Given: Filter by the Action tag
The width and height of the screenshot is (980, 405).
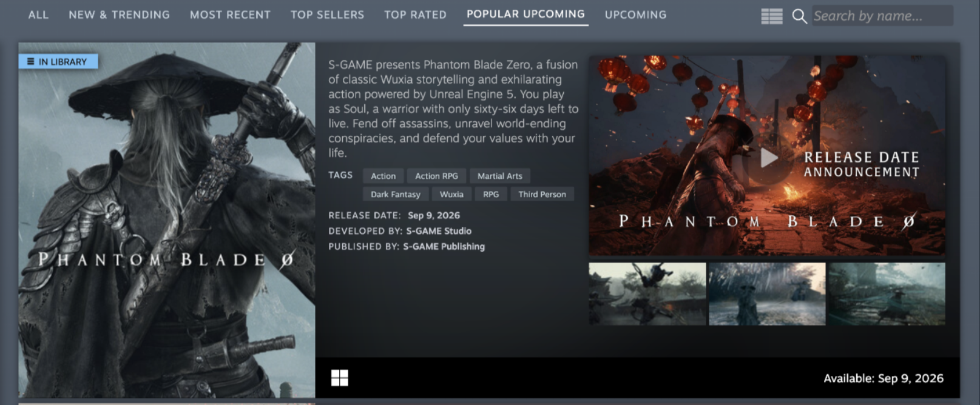Looking at the screenshot, I should [x=383, y=176].
